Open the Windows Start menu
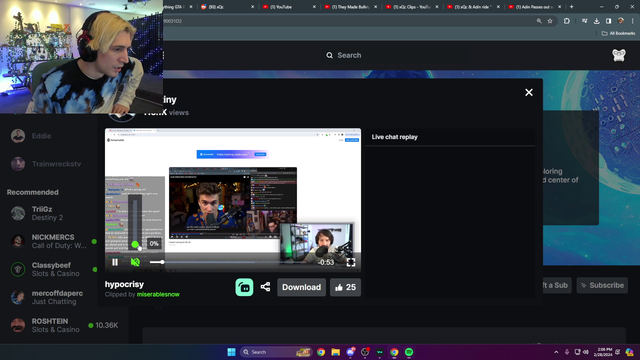This screenshot has height=360, width=640. pos(231,352)
